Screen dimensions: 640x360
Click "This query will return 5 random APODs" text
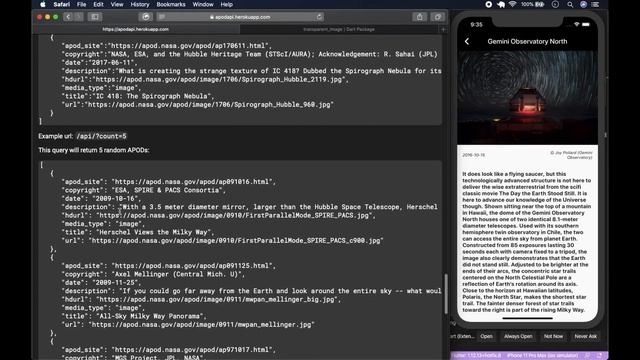click(x=94, y=150)
